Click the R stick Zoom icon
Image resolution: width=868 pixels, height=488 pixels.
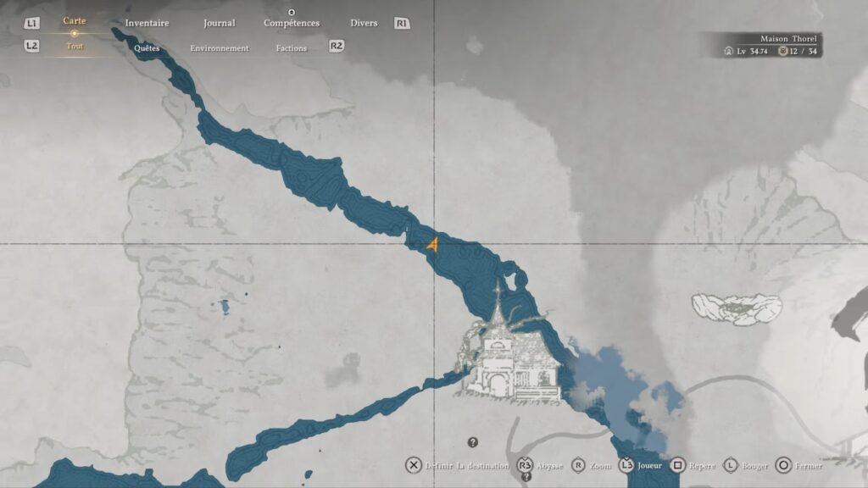[578, 465]
